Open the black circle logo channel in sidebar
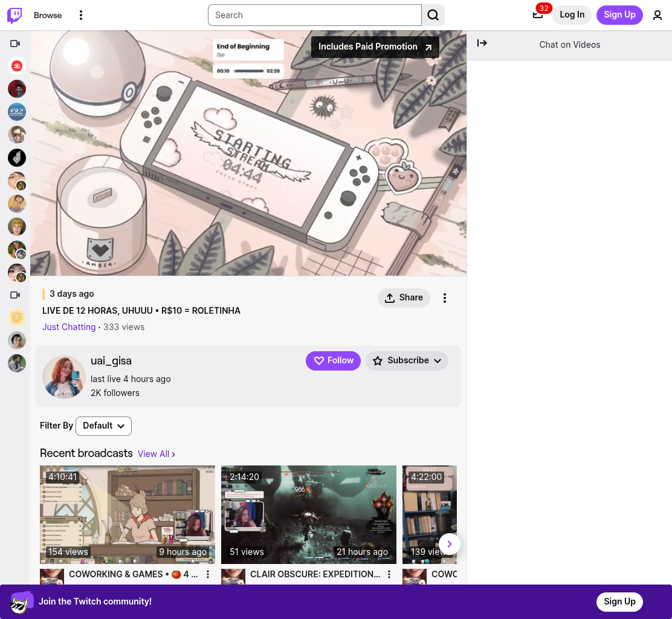This screenshot has width=672, height=619. click(17, 158)
